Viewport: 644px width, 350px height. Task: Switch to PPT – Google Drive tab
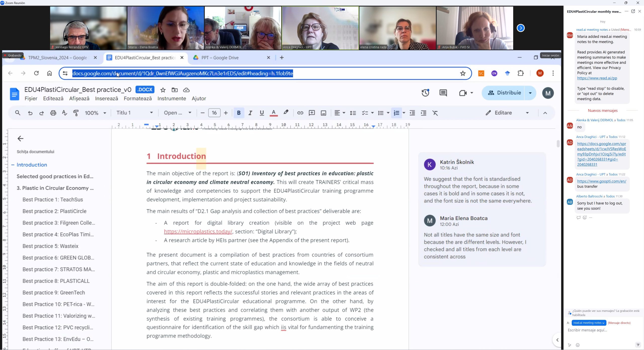(x=220, y=58)
